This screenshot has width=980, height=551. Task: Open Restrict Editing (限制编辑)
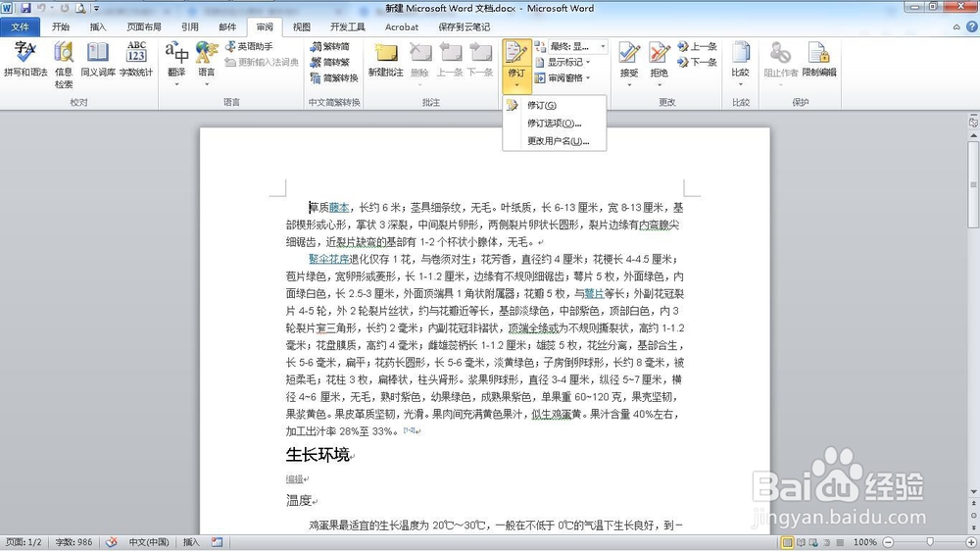pyautogui.click(x=819, y=60)
